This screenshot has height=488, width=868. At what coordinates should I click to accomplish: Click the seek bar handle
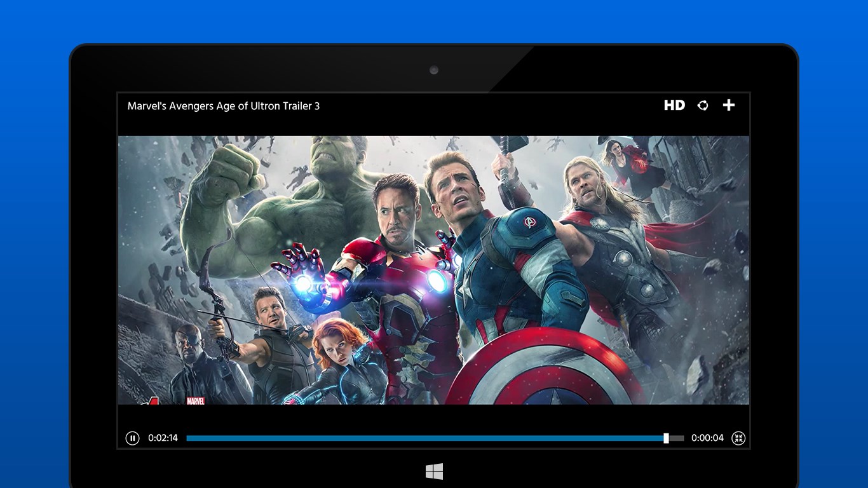pyautogui.click(x=666, y=438)
